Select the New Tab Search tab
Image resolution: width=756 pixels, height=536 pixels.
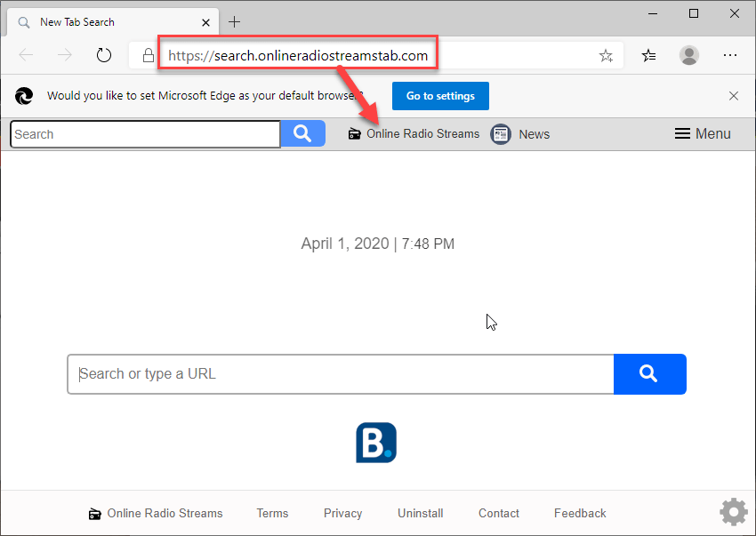tap(113, 22)
